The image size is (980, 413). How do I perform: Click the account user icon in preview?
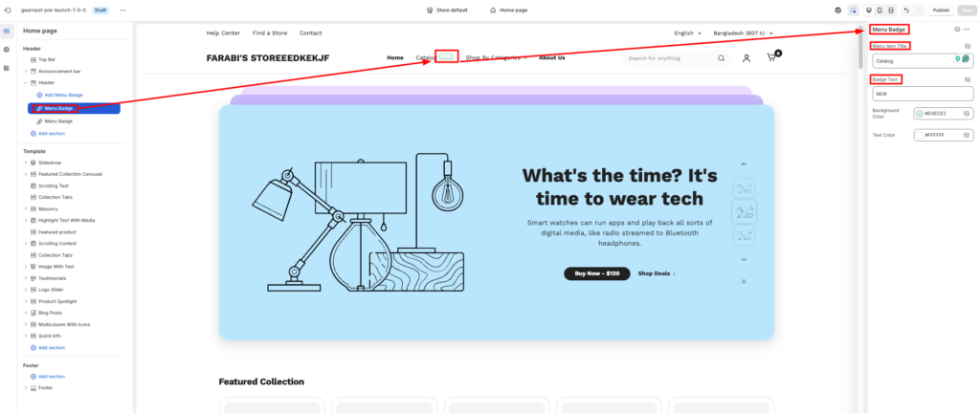(x=746, y=58)
